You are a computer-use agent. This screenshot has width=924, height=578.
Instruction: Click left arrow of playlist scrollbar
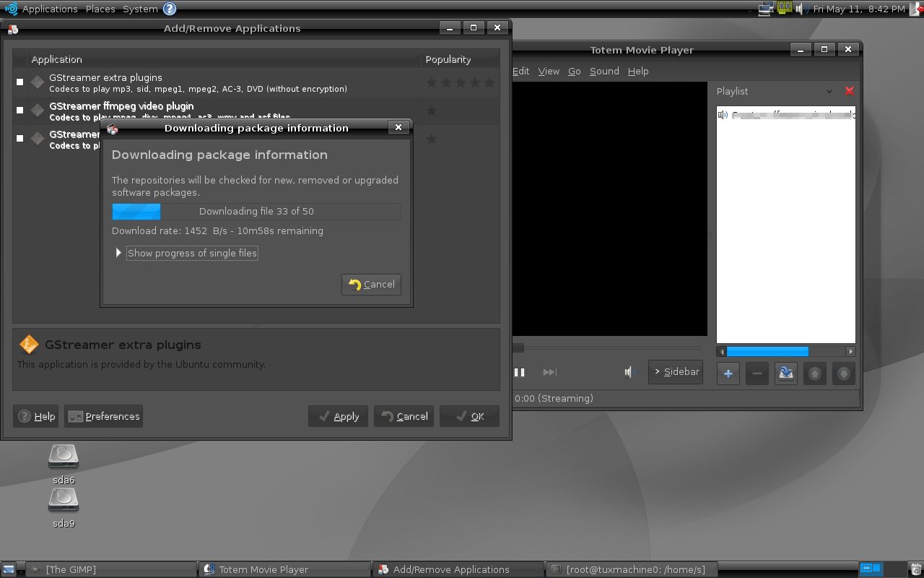coord(722,351)
